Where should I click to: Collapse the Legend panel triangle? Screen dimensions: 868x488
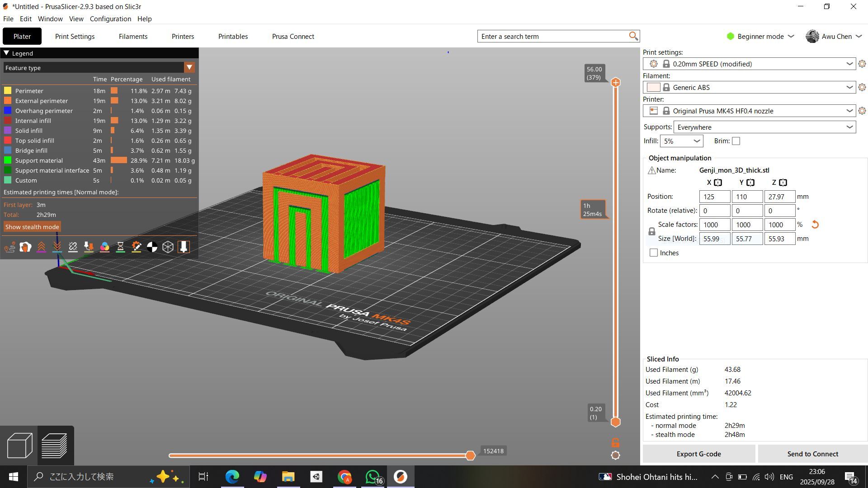point(6,53)
